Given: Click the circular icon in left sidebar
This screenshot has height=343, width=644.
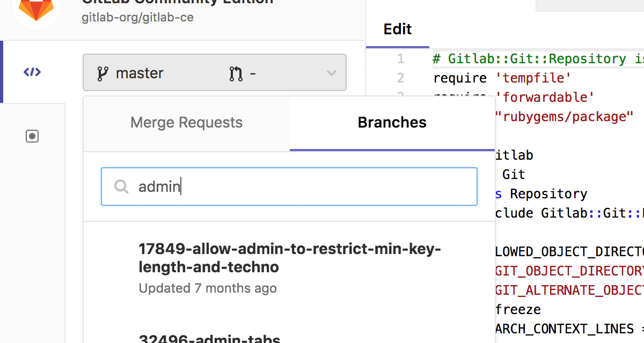Looking at the screenshot, I should (32, 136).
